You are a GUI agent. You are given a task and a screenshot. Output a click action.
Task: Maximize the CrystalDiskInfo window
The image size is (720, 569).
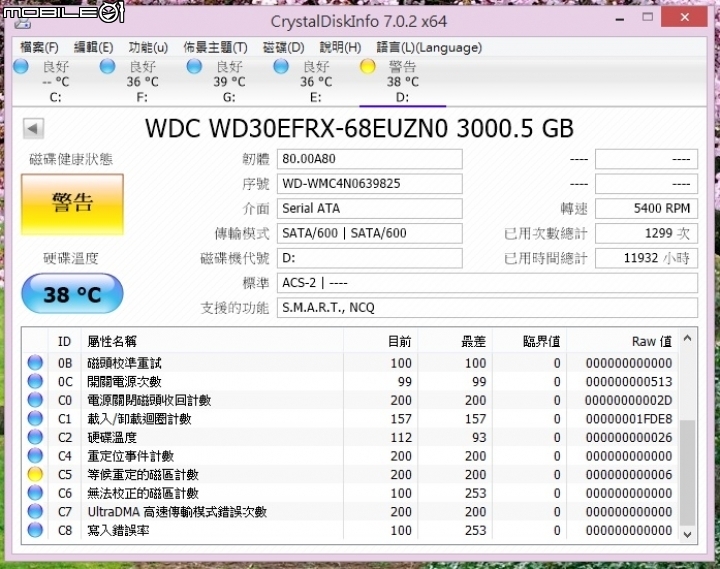click(x=647, y=17)
